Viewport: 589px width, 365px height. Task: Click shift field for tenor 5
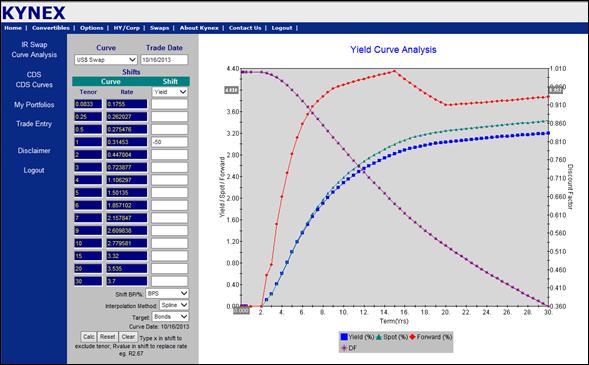click(x=169, y=193)
